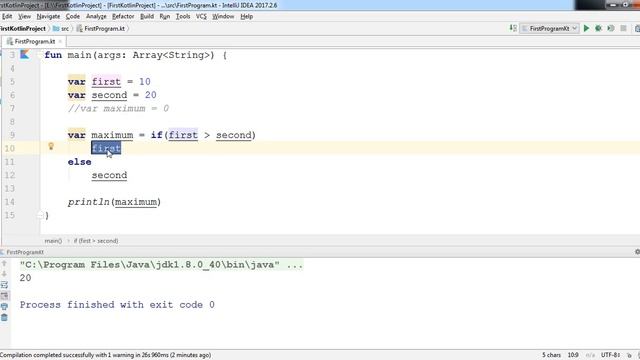Run the program with green play button
Screen dimensions: 640x360
point(586,28)
